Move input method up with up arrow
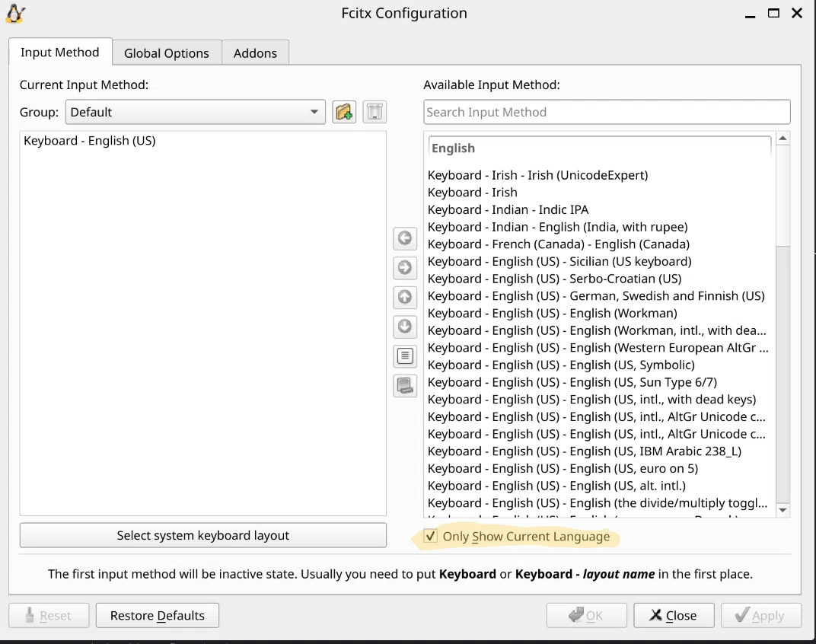 (x=405, y=297)
